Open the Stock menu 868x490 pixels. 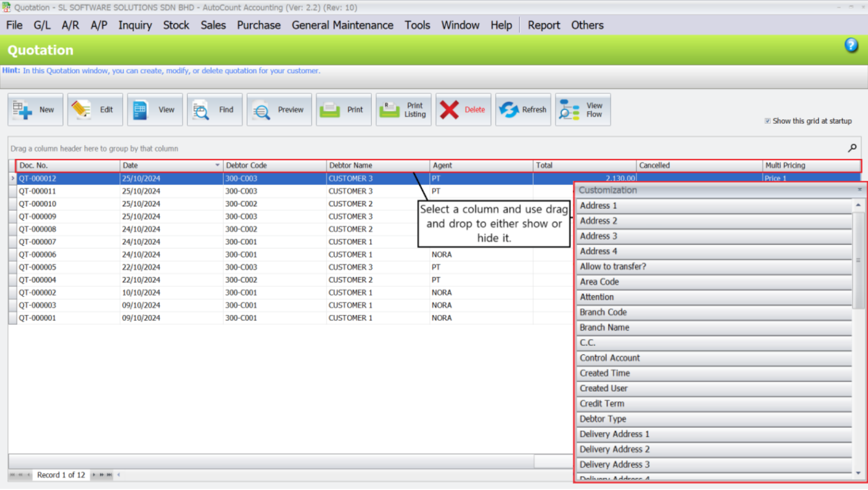pos(176,25)
